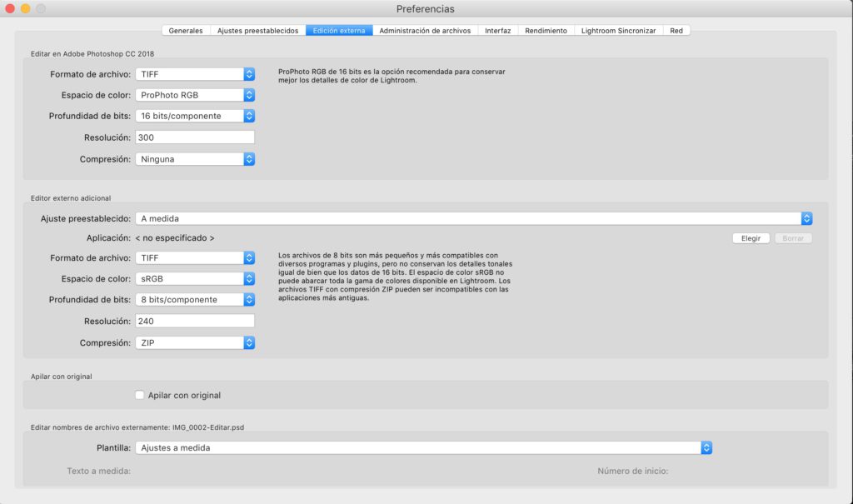Click the Borrar button

point(793,238)
